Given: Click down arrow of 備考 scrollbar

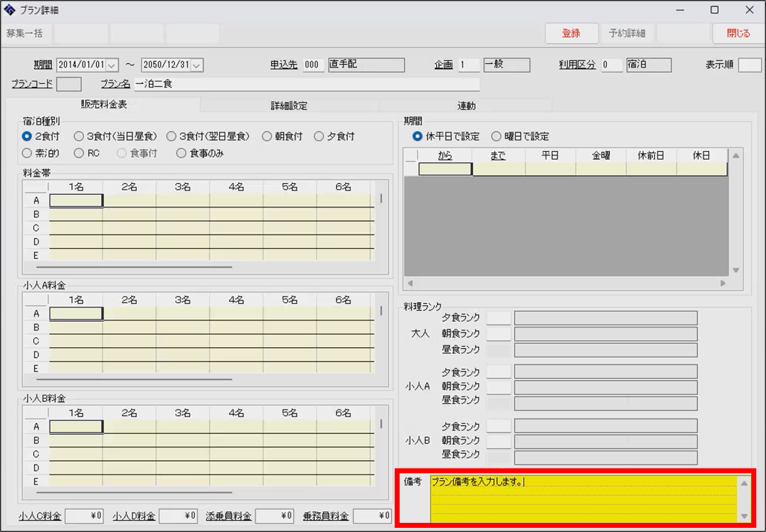Looking at the screenshot, I should 744,516.
